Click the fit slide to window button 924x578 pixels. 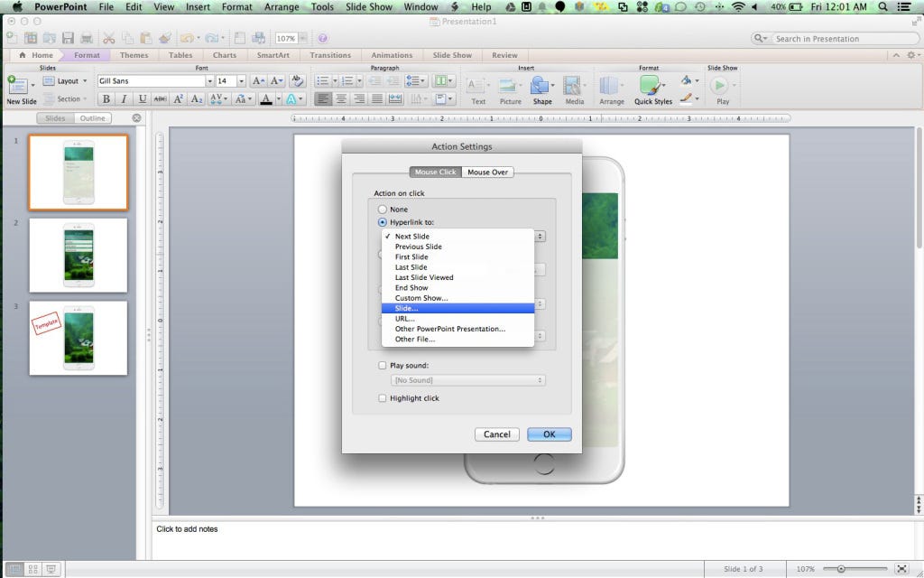(x=901, y=569)
